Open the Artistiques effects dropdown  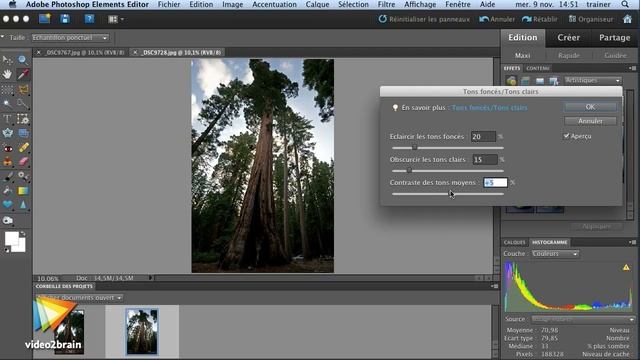coord(593,80)
